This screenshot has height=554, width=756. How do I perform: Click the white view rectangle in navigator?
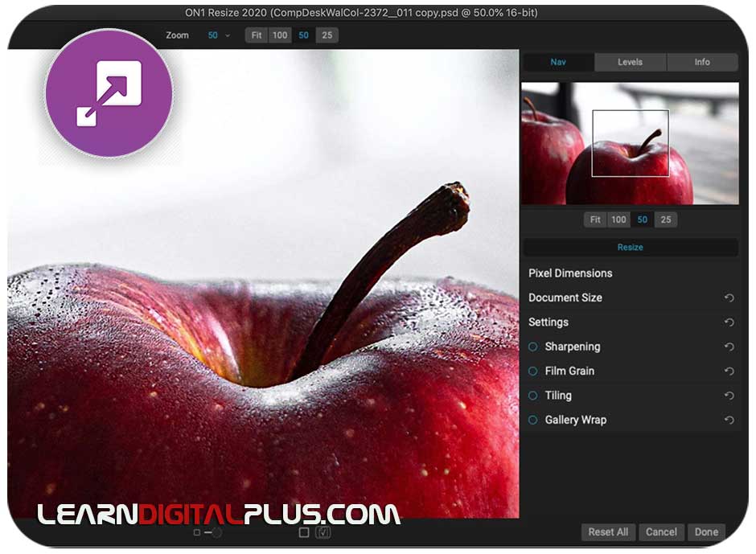tap(631, 143)
